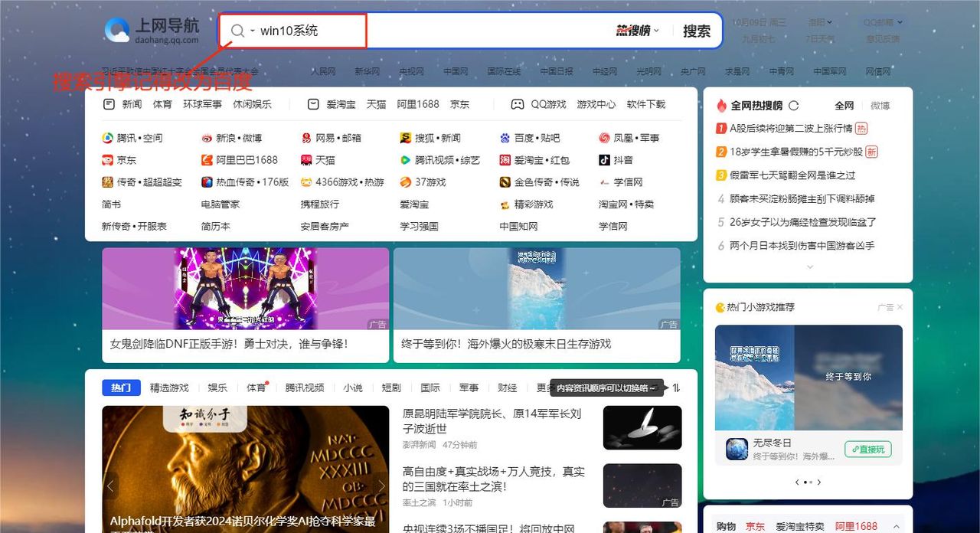Open 热血传奇•176版 game icon
The width and height of the screenshot is (980, 533).
[x=207, y=182]
